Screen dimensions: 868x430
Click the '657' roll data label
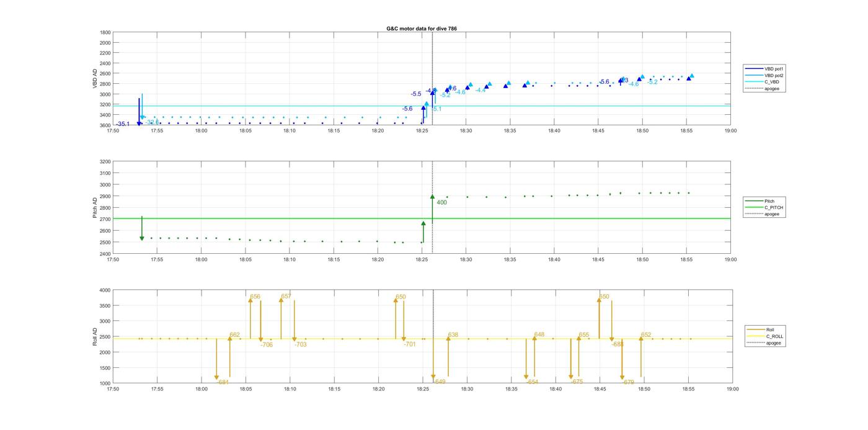pos(286,297)
